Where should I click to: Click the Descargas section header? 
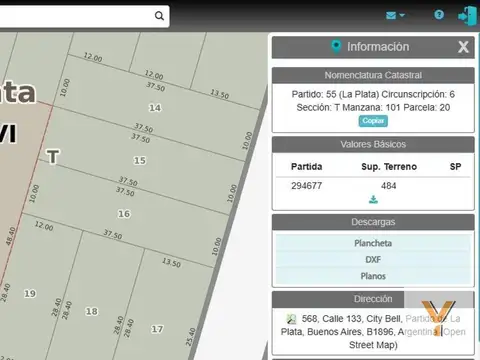(373, 222)
